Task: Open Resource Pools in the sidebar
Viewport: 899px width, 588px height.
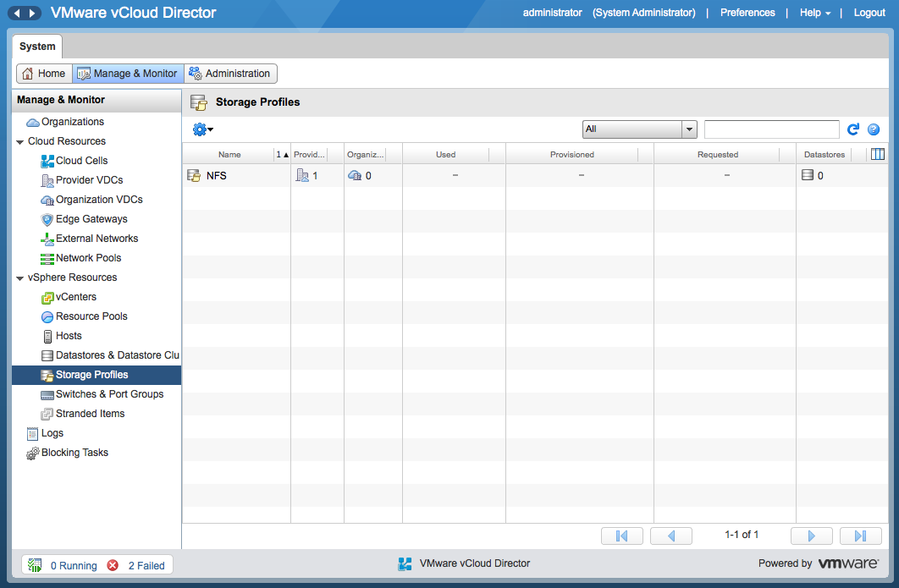Action: pyautogui.click(x=91, y=316)
